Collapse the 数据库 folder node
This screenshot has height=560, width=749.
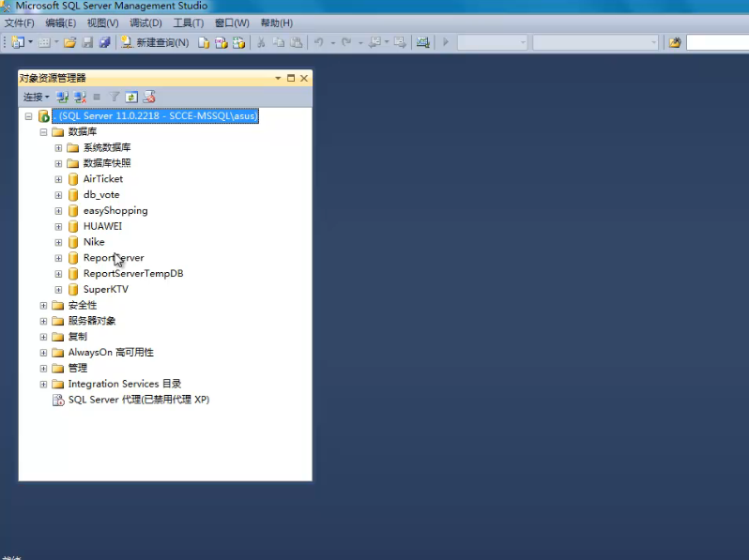tap(43, 131)
